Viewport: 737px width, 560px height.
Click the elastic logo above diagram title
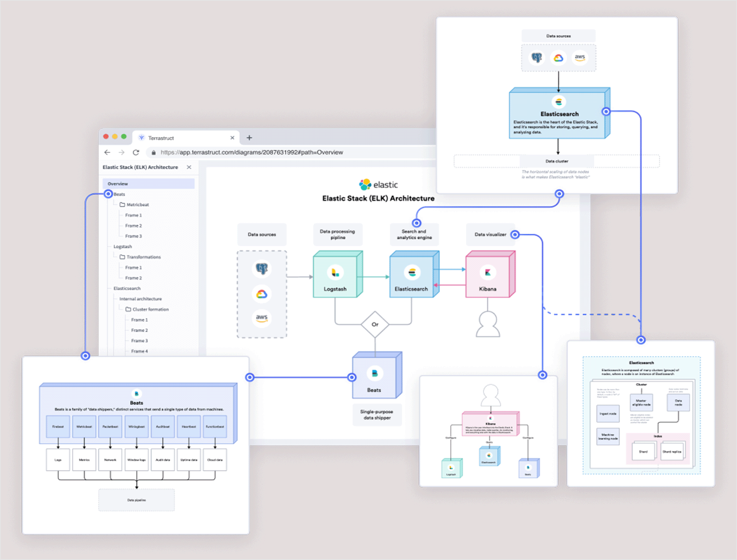[x=378, y=185]
